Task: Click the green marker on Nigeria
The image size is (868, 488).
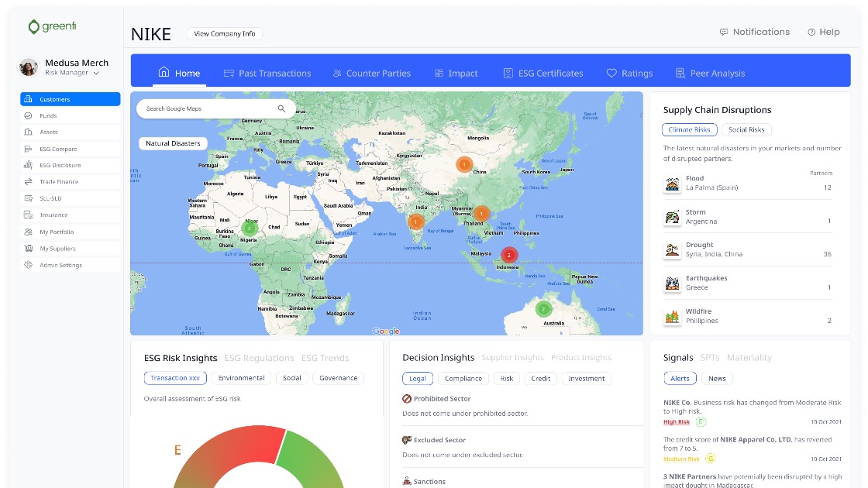Action: tap(250, 228)
